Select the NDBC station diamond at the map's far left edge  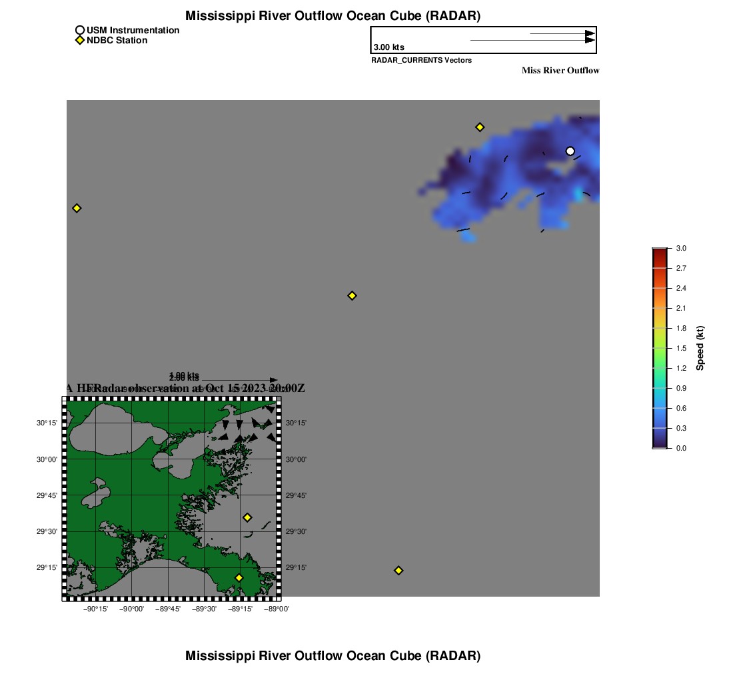click(x=77, y=208)
